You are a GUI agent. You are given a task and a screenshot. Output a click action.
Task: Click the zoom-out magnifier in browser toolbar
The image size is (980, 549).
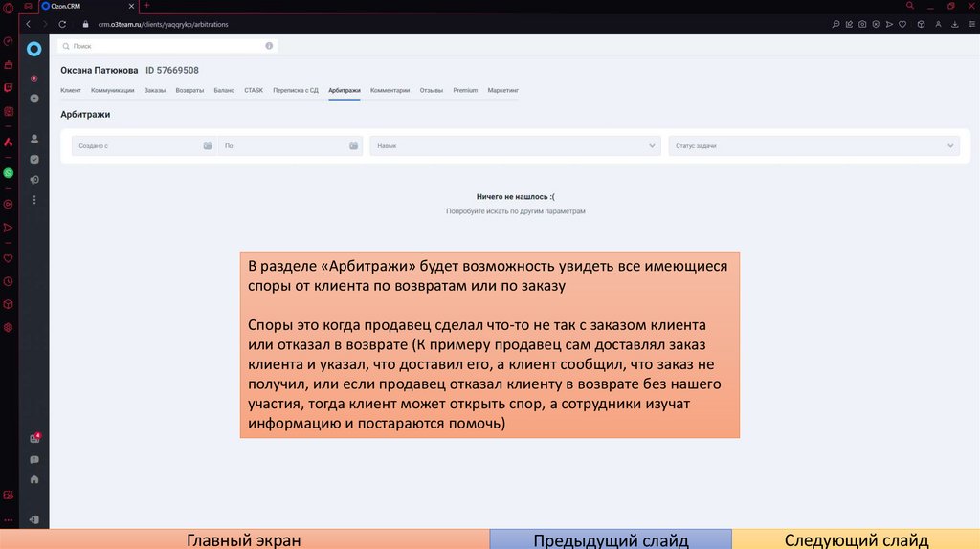pos(835,24)
